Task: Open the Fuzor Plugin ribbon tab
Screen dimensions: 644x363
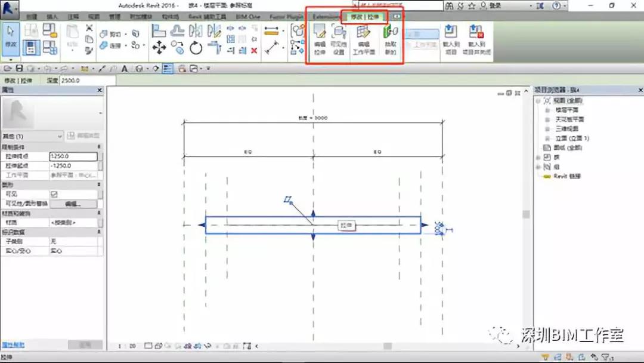Action: (286, 17)
